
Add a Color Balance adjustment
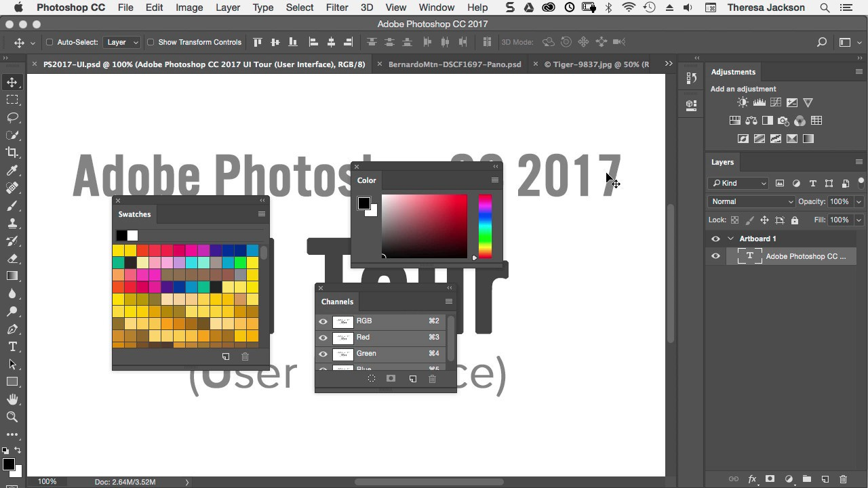(751, 121)
